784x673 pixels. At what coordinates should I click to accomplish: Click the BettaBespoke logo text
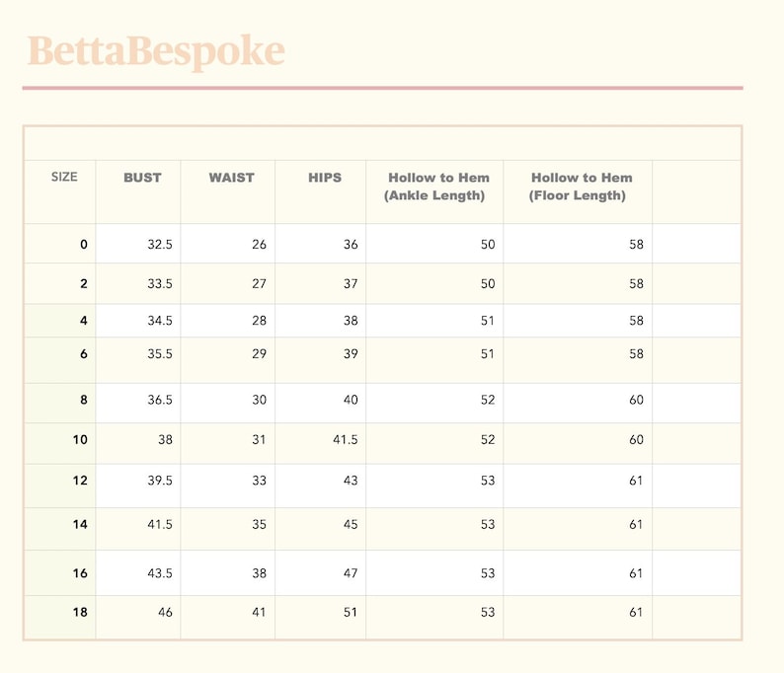156,51
